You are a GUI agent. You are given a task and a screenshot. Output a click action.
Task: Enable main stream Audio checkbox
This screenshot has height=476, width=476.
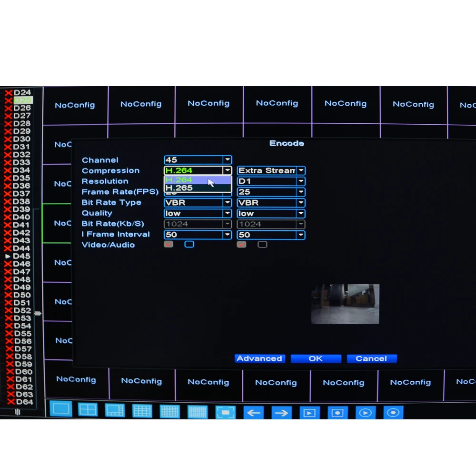[x=189, y=244]
